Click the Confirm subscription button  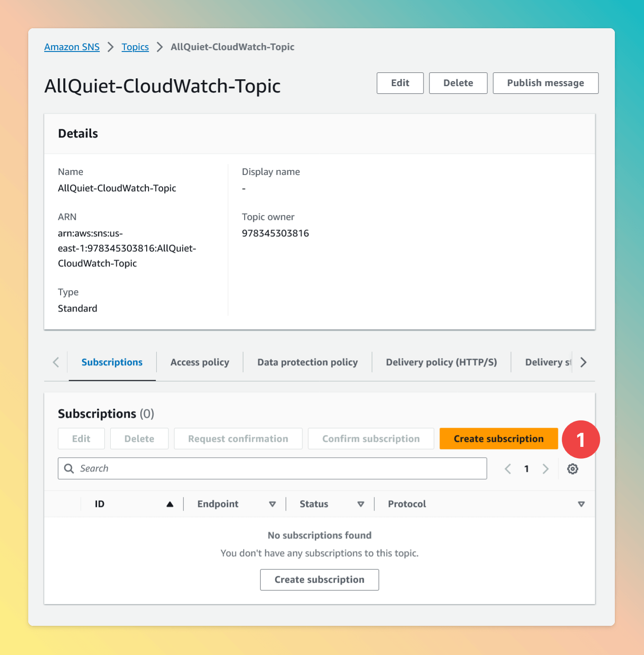point(371,439)
